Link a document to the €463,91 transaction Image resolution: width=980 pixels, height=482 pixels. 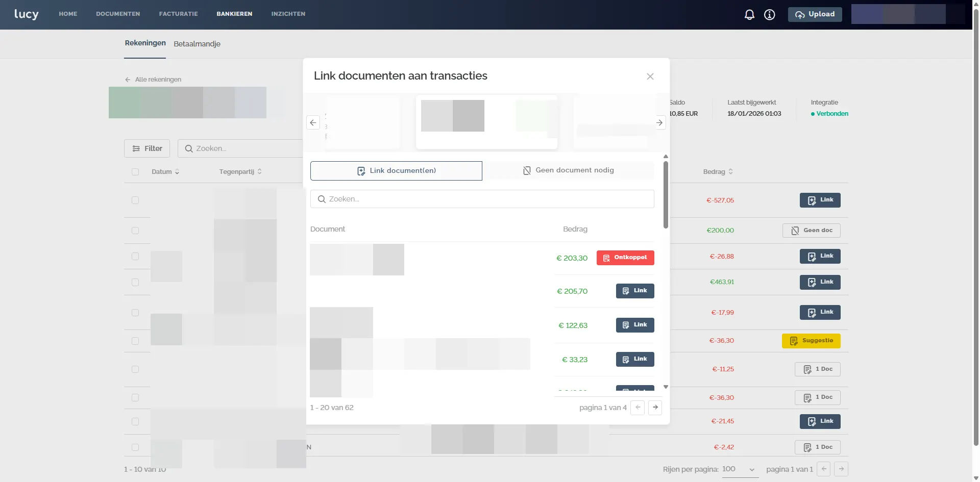pos(820,283)
